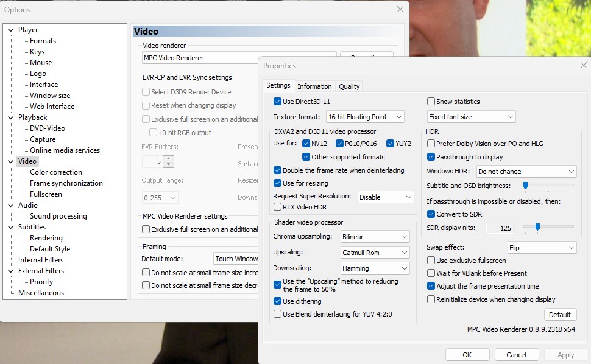
Task: Disable Passthrough to display option
Action: point(431,157)
